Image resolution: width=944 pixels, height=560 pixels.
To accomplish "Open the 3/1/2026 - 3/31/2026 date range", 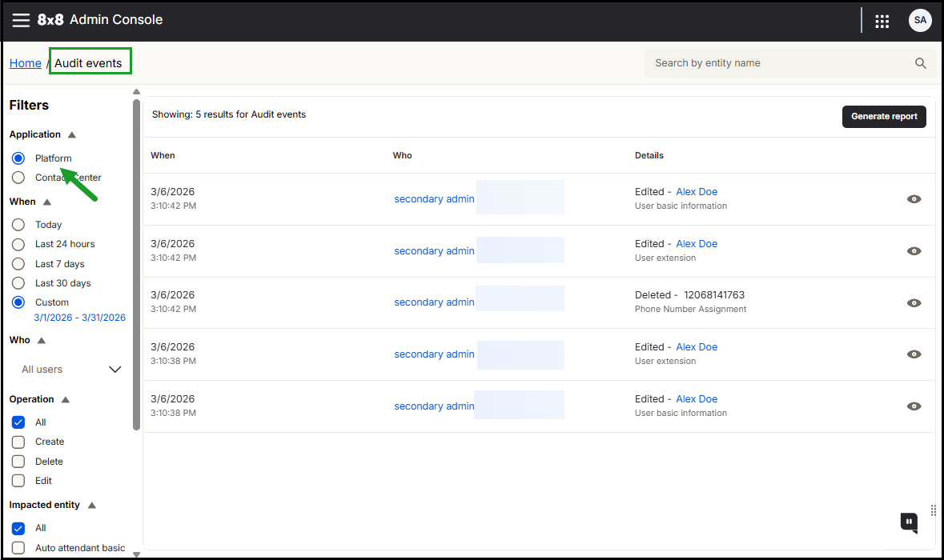I will tap(79, 318).
